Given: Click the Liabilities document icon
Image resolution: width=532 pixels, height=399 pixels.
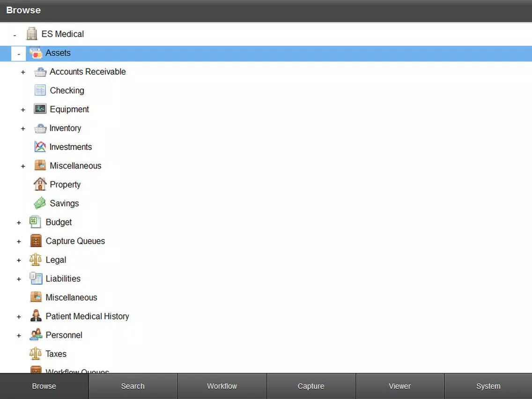Looking at the screenshot, I should point(36,279).
